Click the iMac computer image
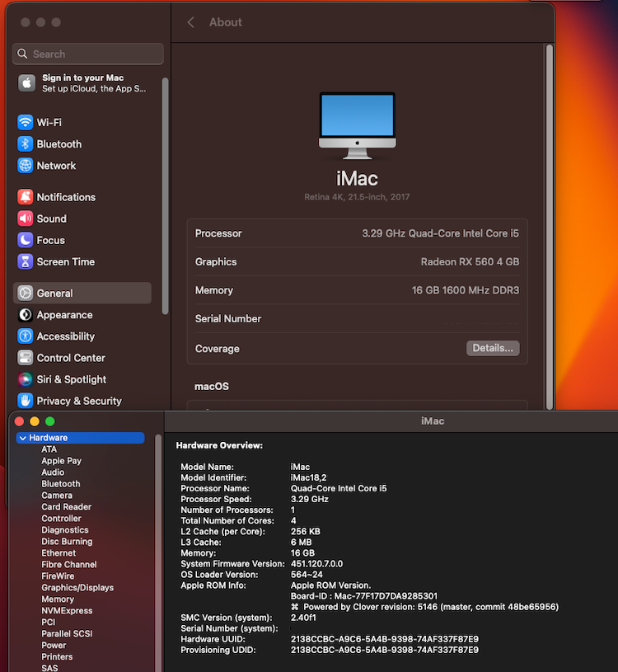The height and width of the screenshot is (672, 618). tap(357, 125)
